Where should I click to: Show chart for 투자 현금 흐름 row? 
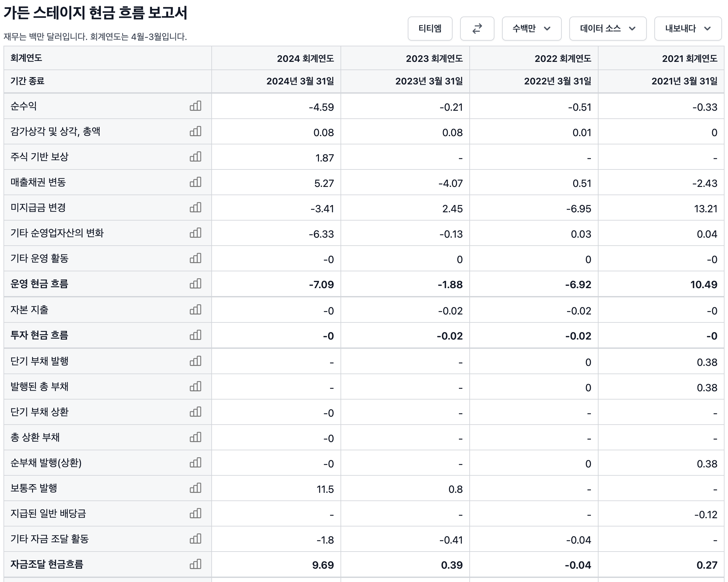coord(195,335)
